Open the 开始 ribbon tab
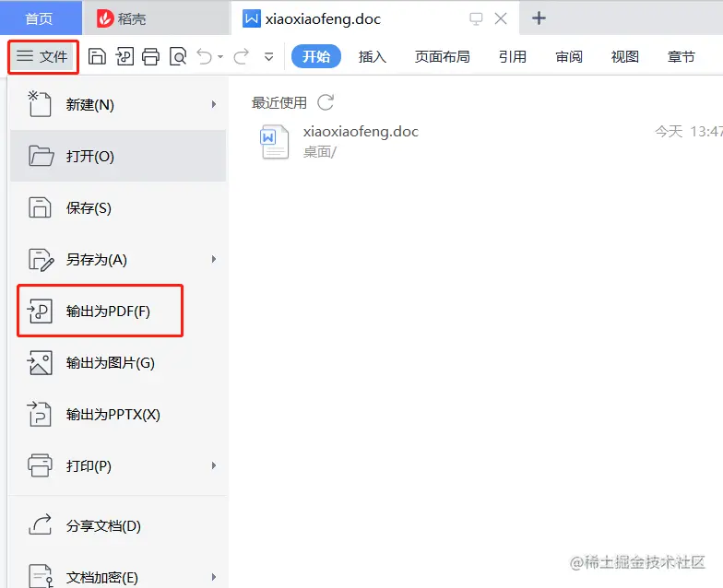 click(x=316, y=57)
